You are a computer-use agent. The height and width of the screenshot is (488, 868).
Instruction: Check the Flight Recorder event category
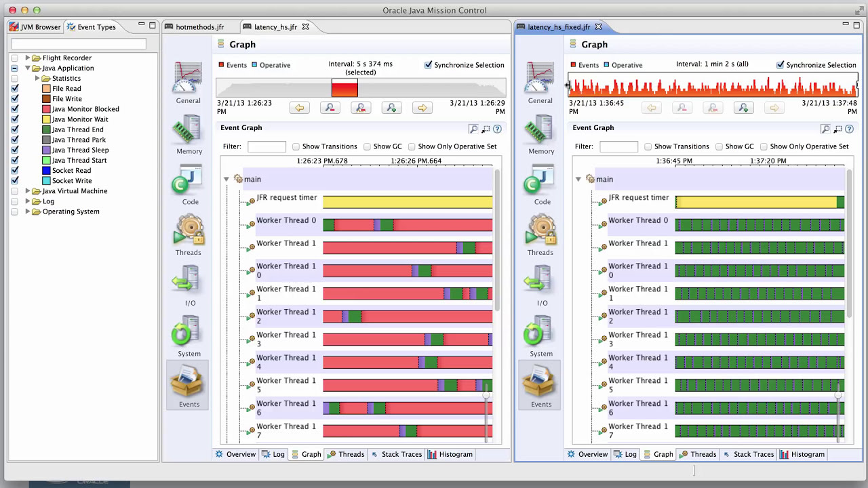click(15, 58)
